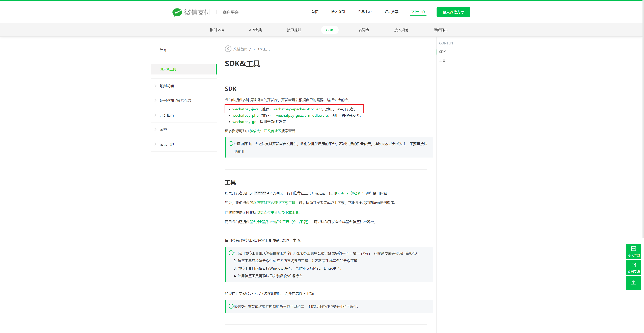
Task: Open 解决方案 in top navigation
Action: [x=391, y=12]
